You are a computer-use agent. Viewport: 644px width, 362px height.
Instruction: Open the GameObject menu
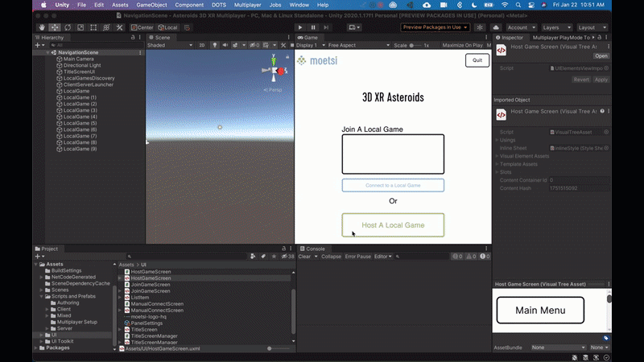pos(152,5)
